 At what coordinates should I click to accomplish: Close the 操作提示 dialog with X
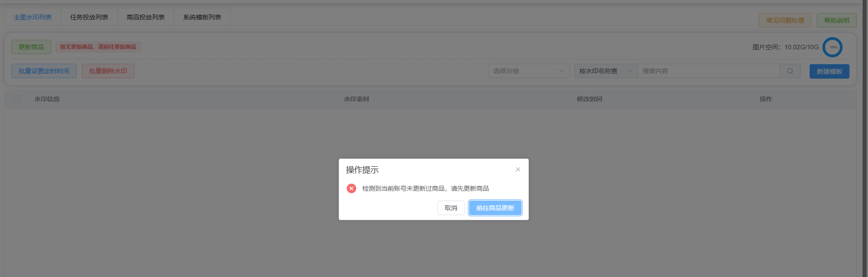pyautogui.click(x=518, y=169)
